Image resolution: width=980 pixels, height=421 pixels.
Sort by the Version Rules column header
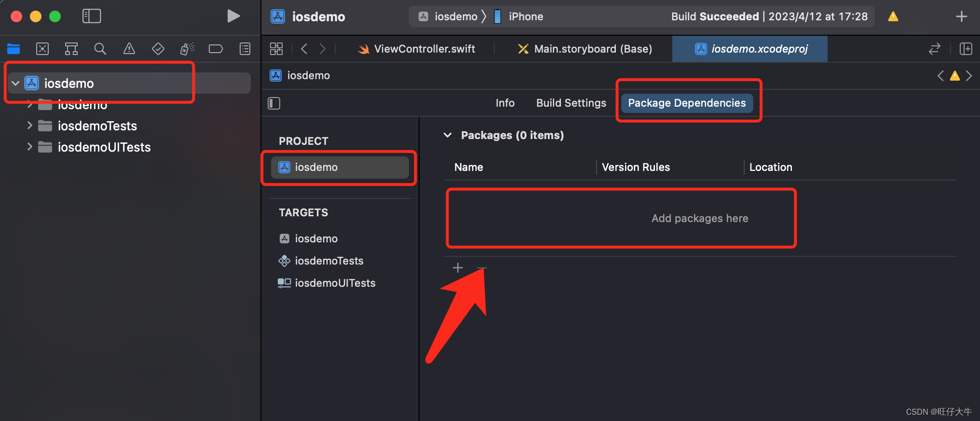pyautogui.click(x=636, y=167)
